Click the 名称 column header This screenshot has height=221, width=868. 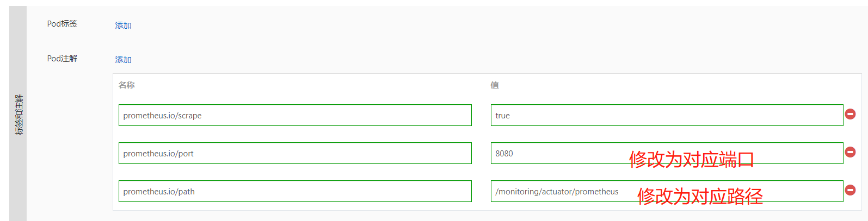tap(126, 85)
